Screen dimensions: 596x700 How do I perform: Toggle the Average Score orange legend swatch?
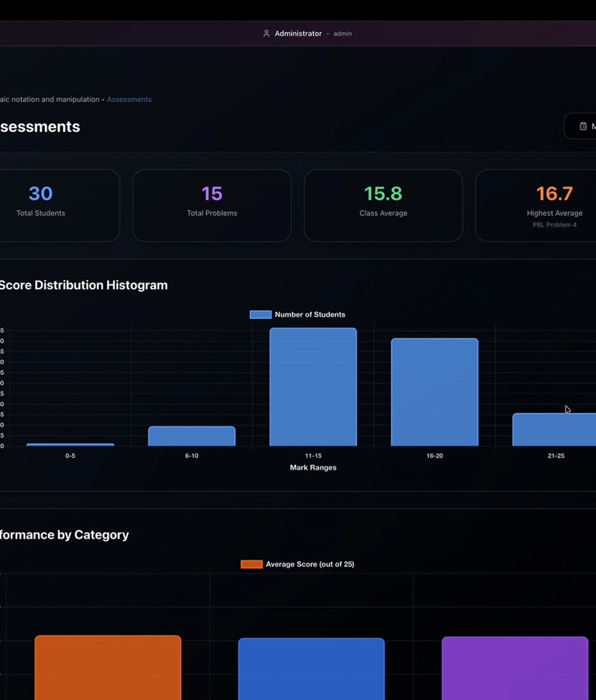point(251,564)
